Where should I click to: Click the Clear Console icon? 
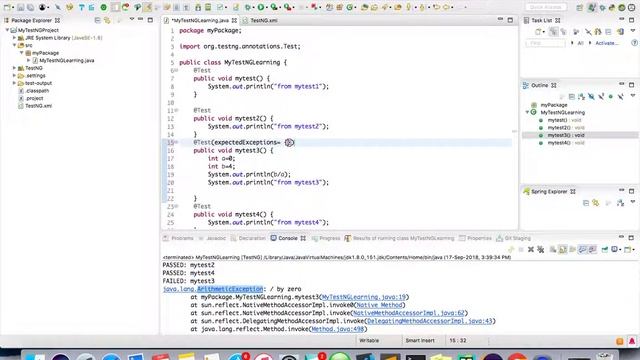click(x=553, y=249)
